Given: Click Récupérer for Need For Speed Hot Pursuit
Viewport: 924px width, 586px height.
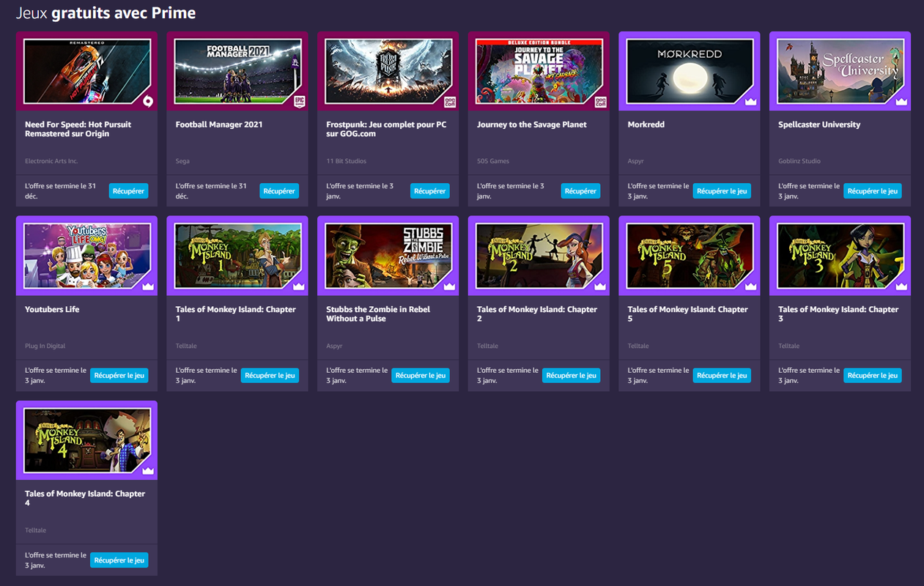Looking at the screenshot, I should pos(128,191).
